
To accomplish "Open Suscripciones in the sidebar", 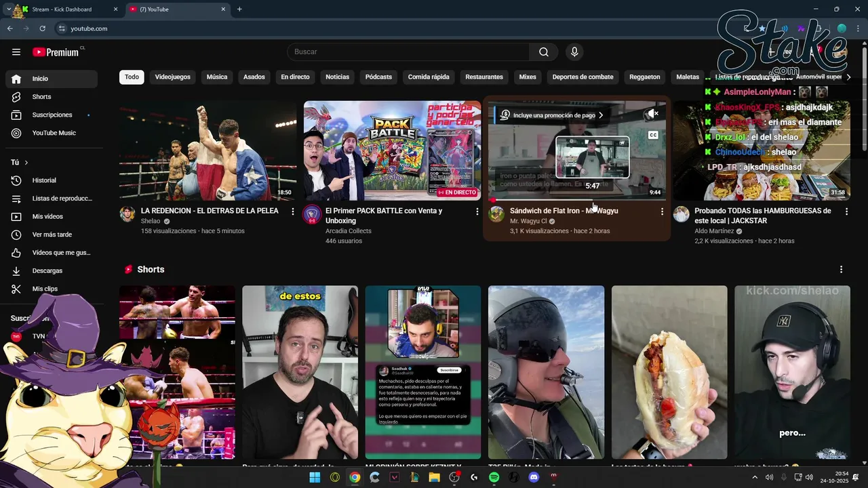I will click(x=52, y=115).
